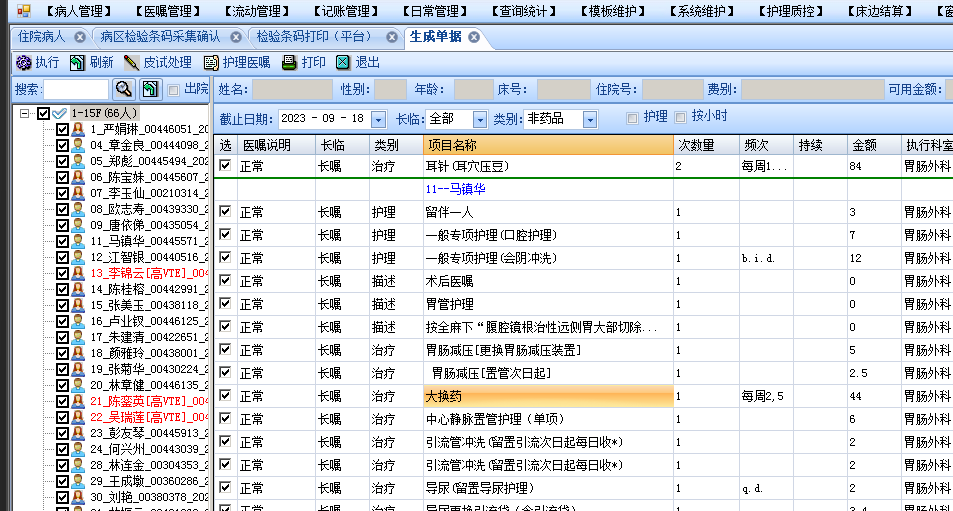
Task: Click the refresh icon beside search
Action: (150, 89)
